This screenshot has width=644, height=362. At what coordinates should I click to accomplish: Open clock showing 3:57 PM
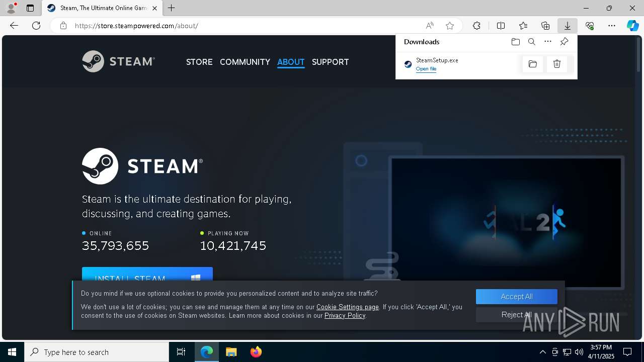click(x=601, y=352)
